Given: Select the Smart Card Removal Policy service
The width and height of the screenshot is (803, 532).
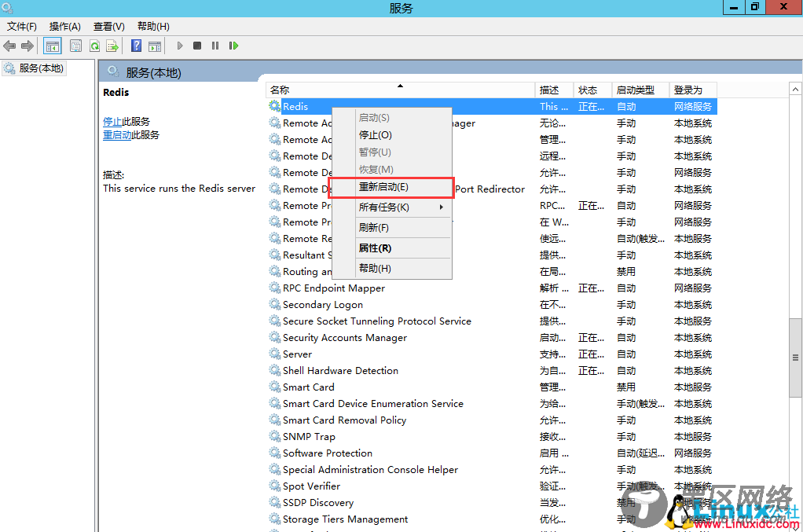Looking at the screenshot, I should click(492, 420).
